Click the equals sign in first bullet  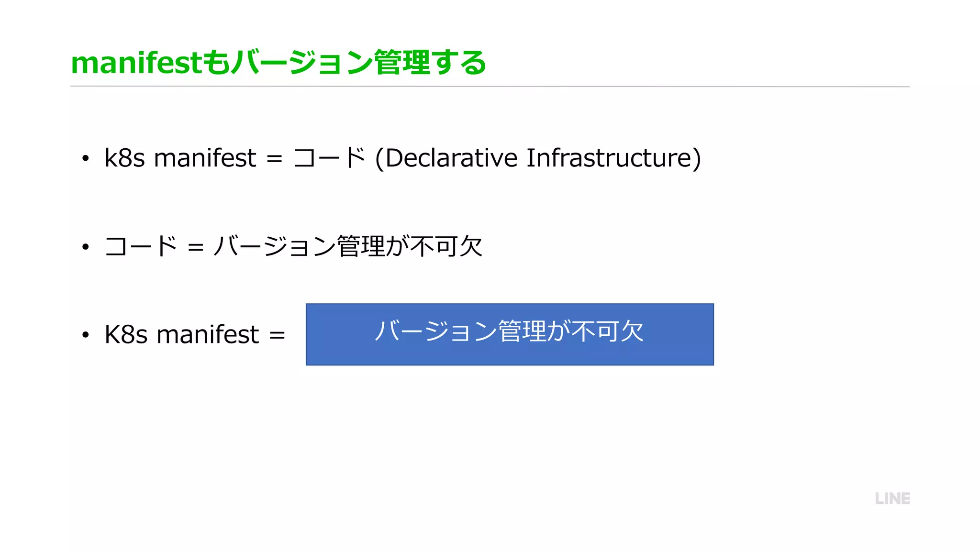[274, 158]
